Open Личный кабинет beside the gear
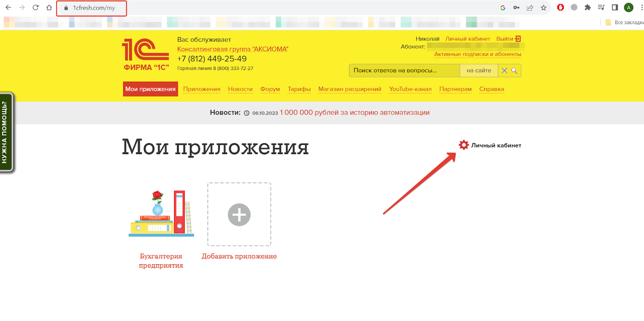The width and height of the screenshot is (644, 321). (x=496, y=146)
